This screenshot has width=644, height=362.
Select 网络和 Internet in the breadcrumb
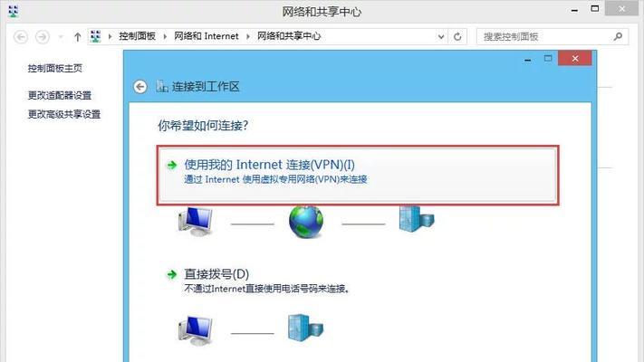[207, 36]
